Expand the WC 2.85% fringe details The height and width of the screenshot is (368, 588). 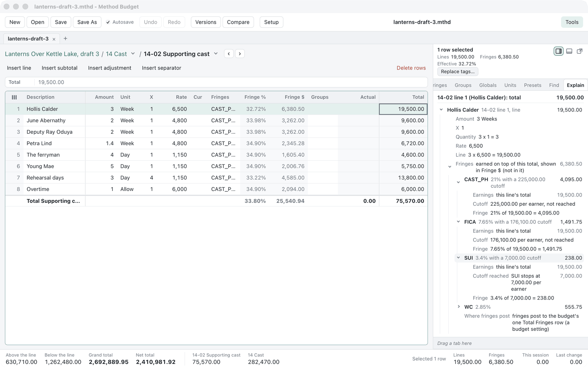(x=459, y=307)
